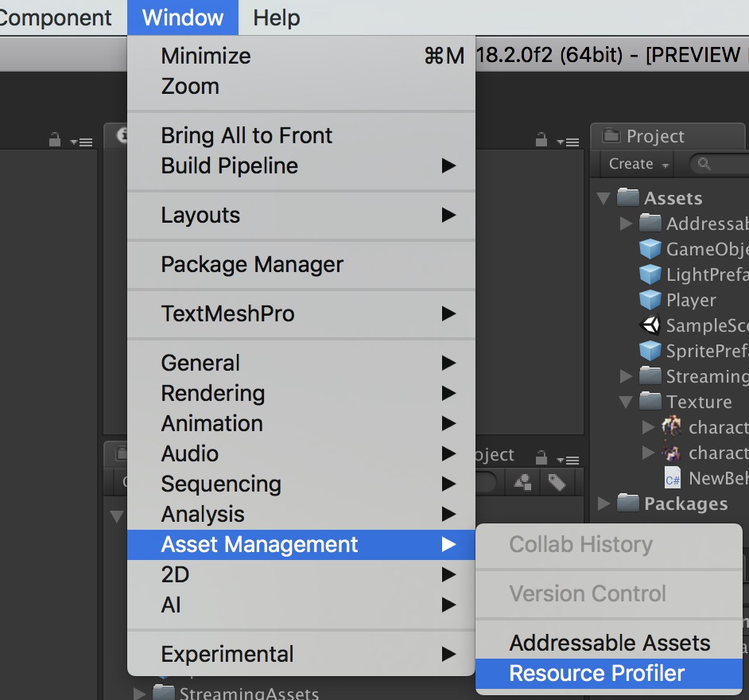The image size is (749, 700).
Task: Open the Window menu in menu bar
Action: [x=182, y=17]
